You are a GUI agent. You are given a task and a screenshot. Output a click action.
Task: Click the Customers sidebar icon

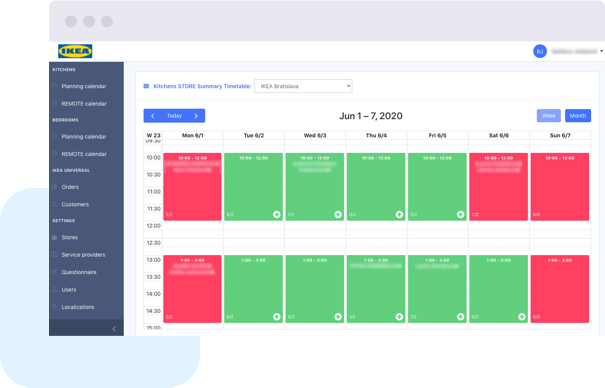coord(54,204)
